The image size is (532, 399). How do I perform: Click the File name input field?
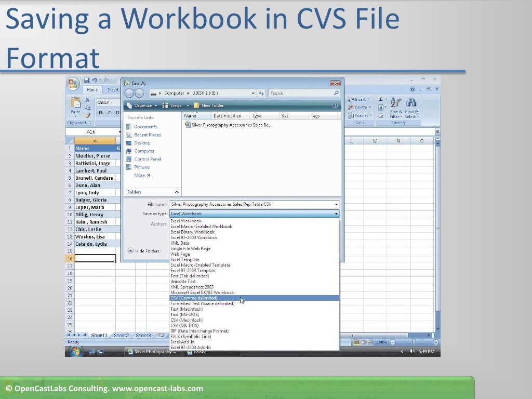(254, 204)
